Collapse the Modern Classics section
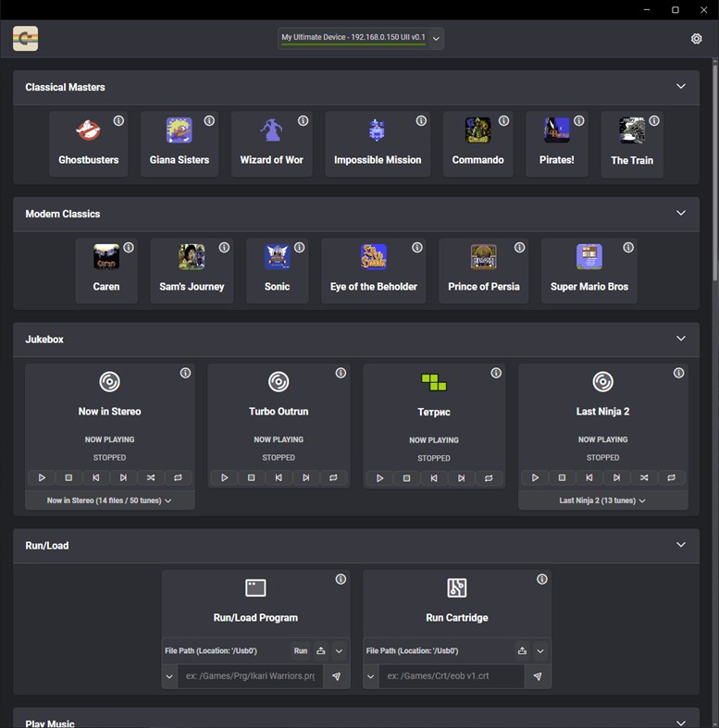719x728 pixels. tap(680, 213)
